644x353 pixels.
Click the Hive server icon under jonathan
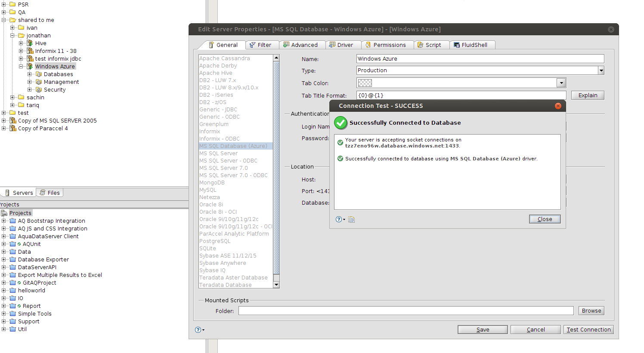(x=30, y=43)
